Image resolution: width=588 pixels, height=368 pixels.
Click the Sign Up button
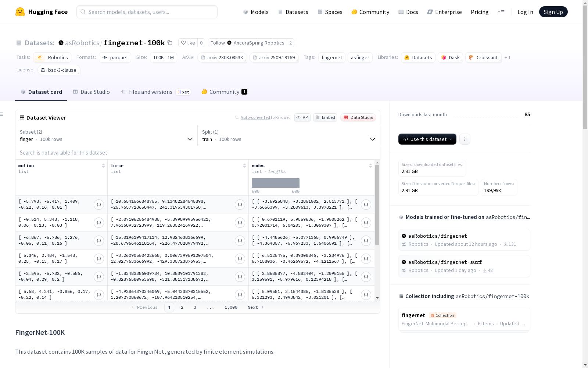pos(553,12)
